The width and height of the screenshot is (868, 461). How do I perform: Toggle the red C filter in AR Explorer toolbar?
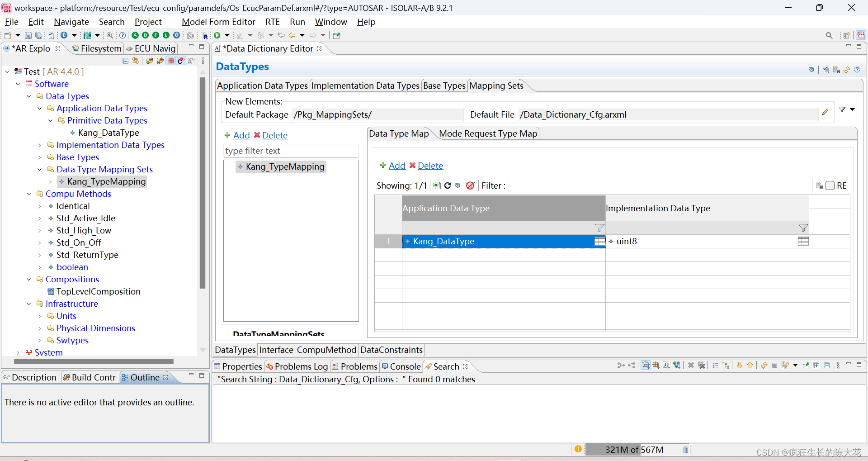(x=181, y=61)
